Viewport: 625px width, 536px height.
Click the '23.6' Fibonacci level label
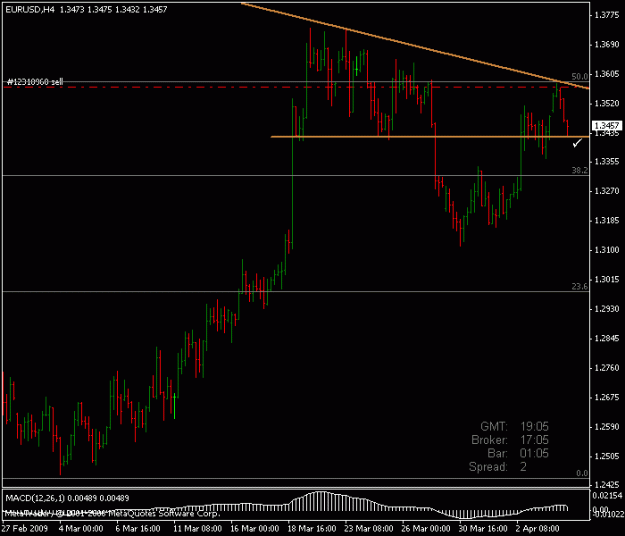pyautogui.click(x=580, y=287)
